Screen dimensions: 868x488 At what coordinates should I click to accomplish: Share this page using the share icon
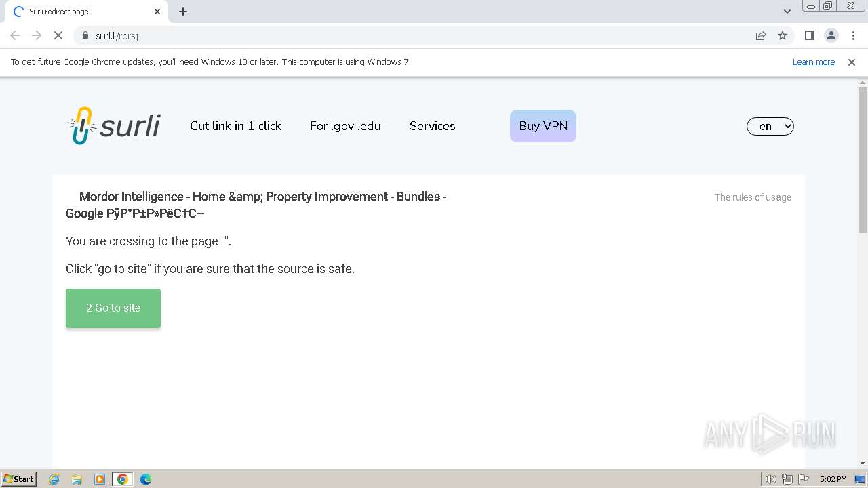point(761,35)
